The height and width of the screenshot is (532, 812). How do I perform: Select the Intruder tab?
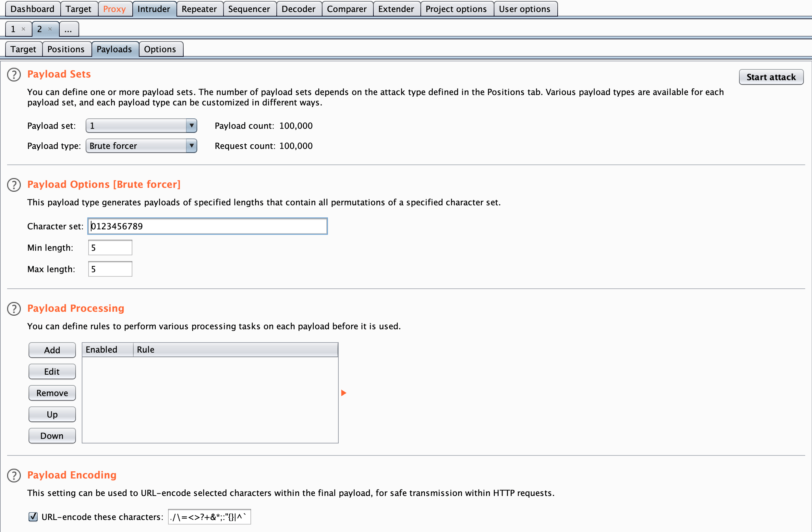click(154, 9)
